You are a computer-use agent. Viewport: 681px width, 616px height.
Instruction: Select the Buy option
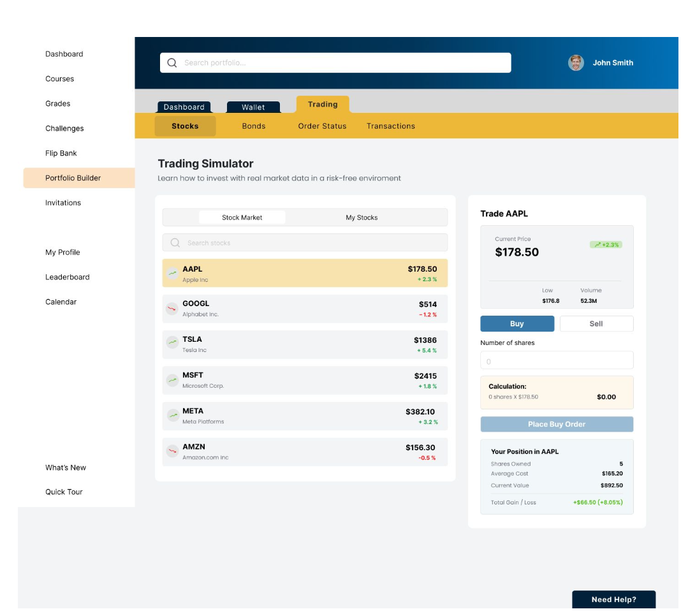click(x=517, y=324)
